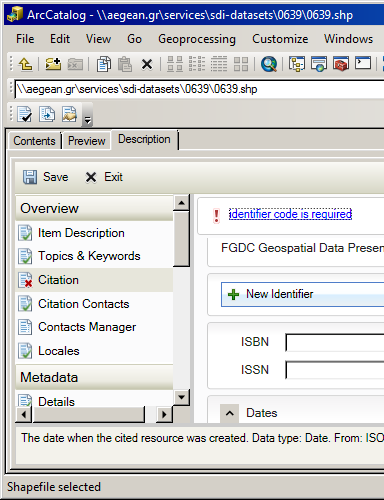Click the Overview section header

coord(94,209)
